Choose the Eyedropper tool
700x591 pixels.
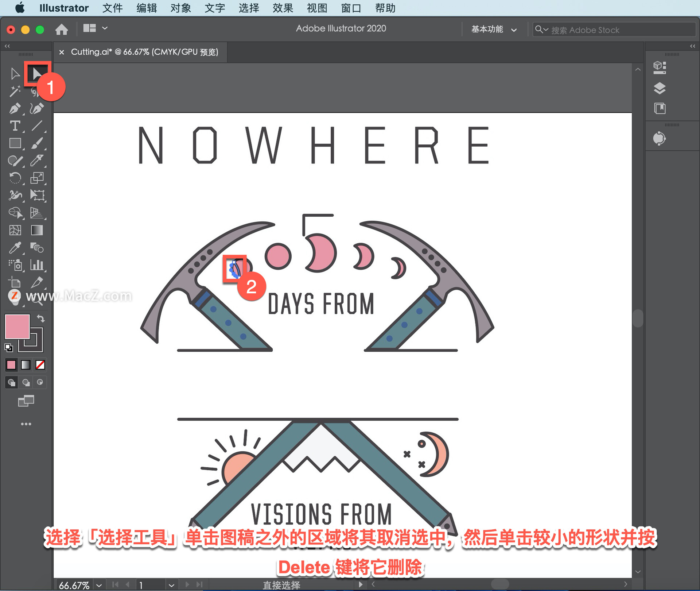15,248
